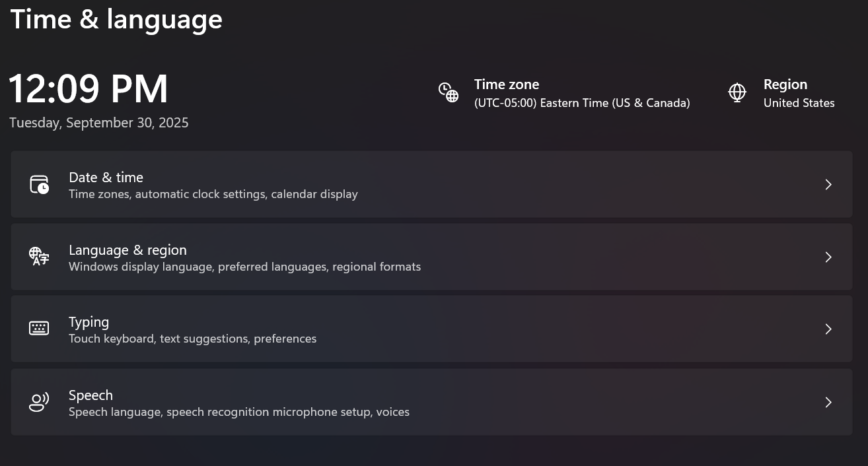The width and height of the screenshot is (868, 466).
Task: Click the large 12:09 PM clock display
Action: (x=89, y=88)
